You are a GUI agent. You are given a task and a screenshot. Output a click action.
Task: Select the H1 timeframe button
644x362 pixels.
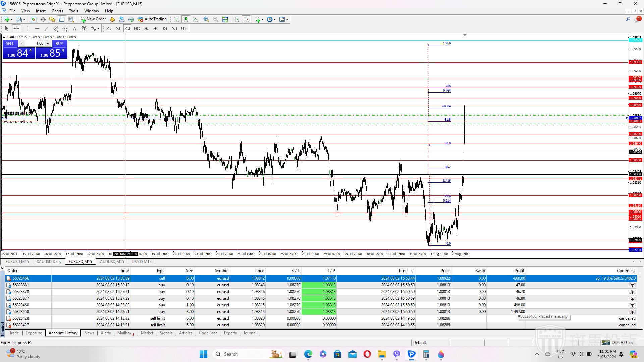coord(146,28)
